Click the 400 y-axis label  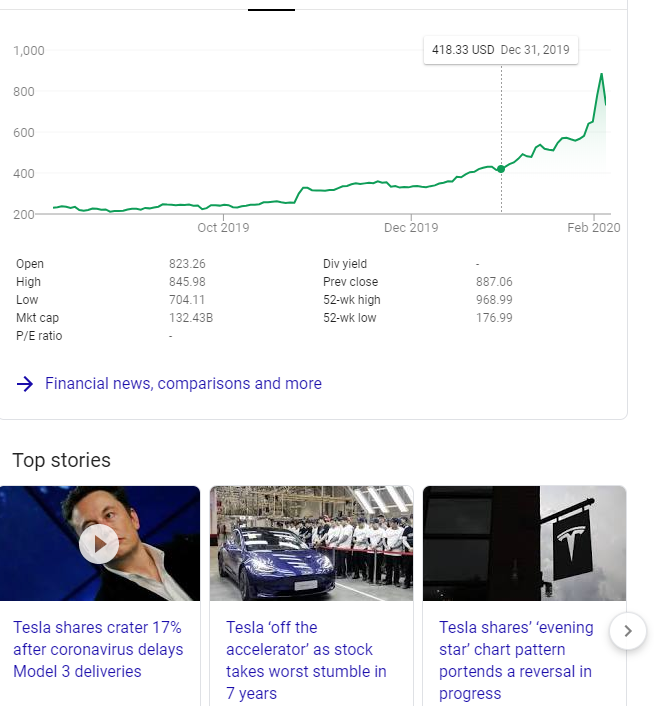pos(24,173)
